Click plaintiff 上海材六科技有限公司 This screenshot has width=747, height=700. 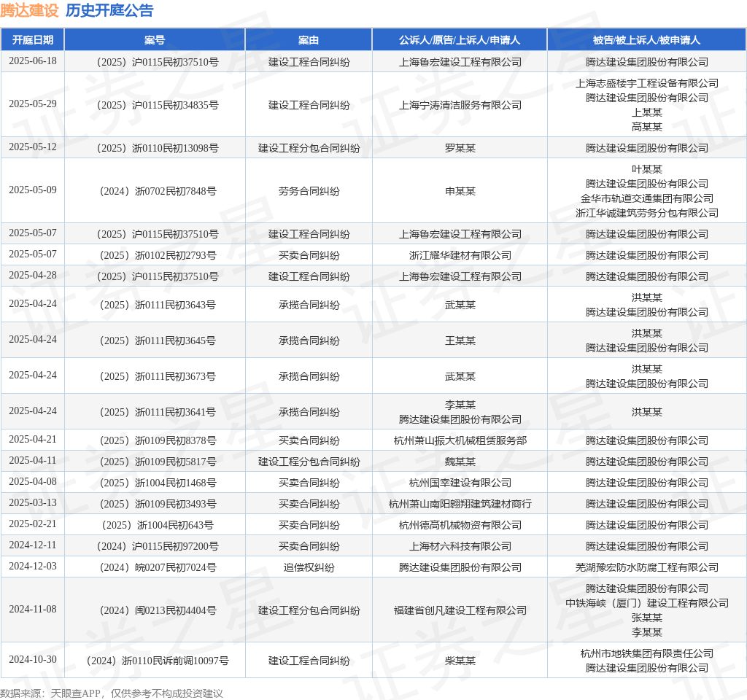[460, 546]
